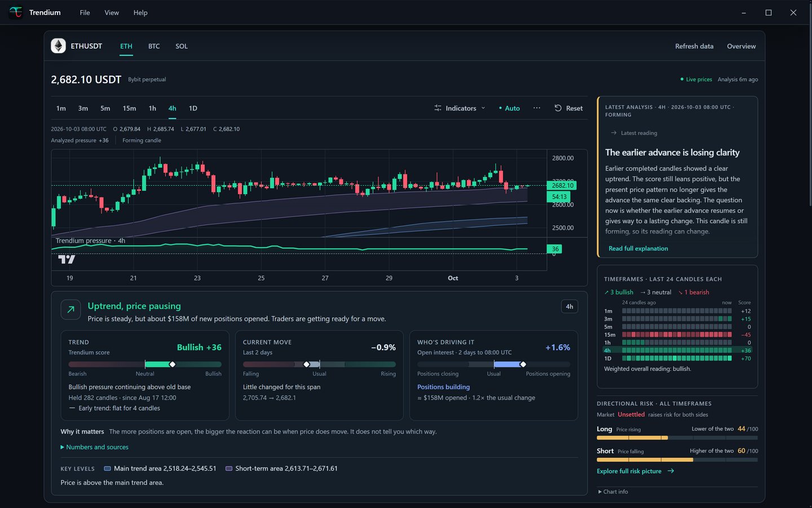Open Read full explanation link
Image resolution: width=812 pixels, height=508 pixels.
638,248
